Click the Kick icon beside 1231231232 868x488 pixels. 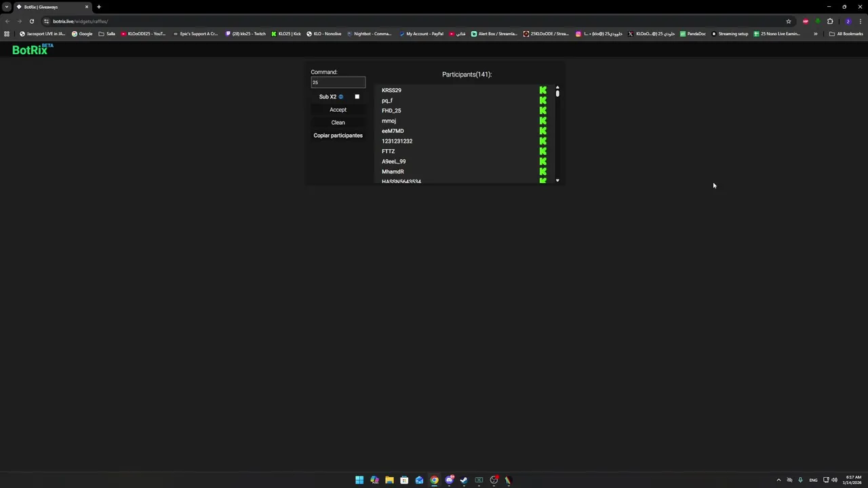[542, 141]
